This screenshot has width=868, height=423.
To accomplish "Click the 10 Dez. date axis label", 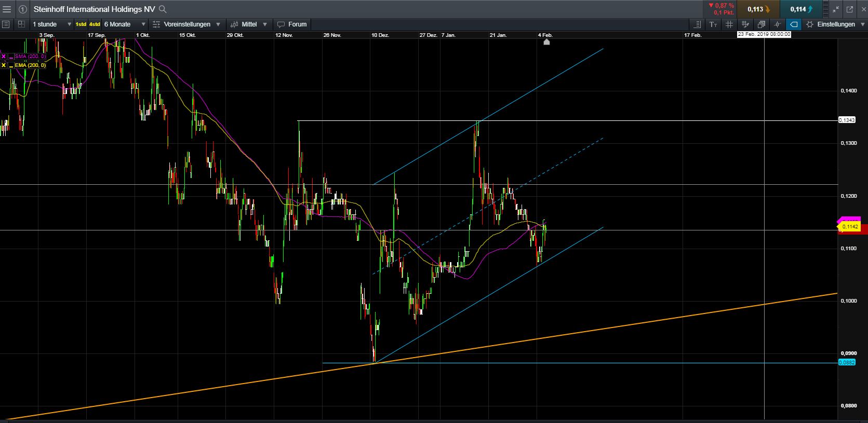I will click(x=380, y=35).
